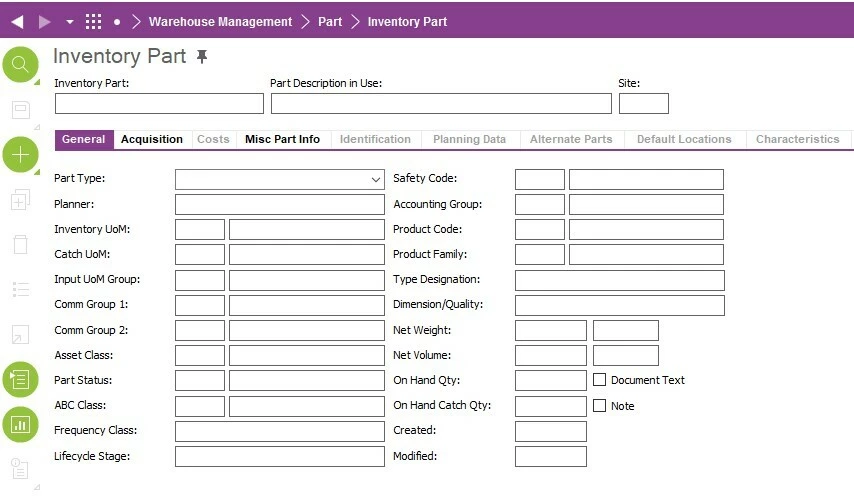Click the grayed-out save icon

(20, 110)
